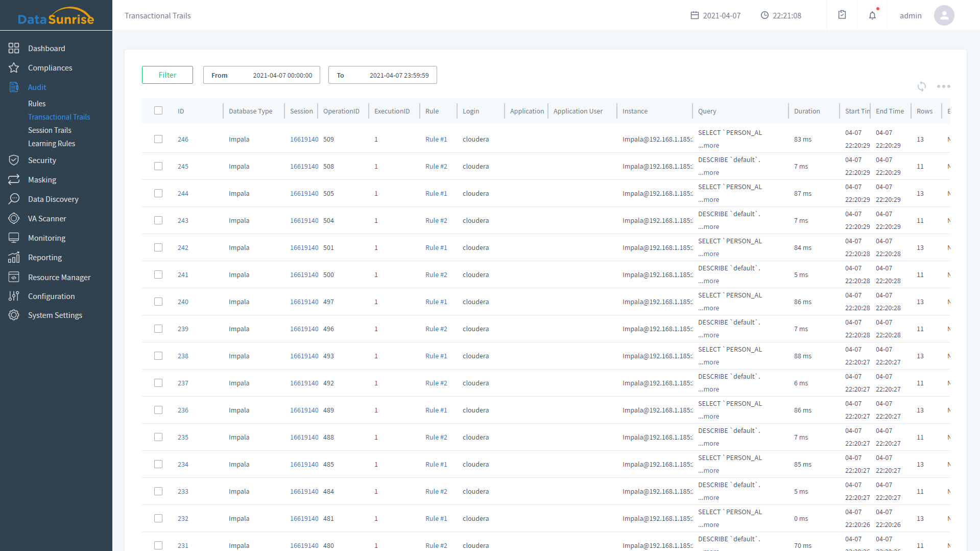Click the VA Scanner icon in sidebar
980x551 pixels.
pyautogui.click(x=14, y=219)
